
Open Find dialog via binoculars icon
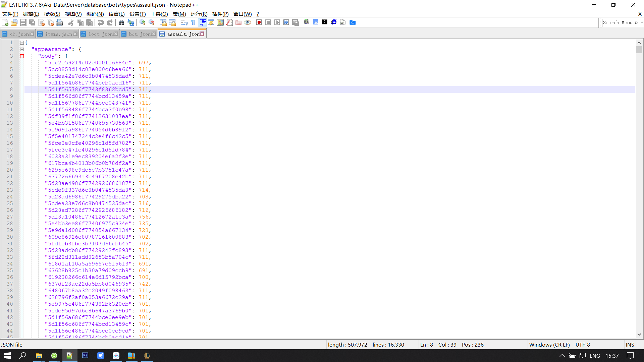click(121, 22)
